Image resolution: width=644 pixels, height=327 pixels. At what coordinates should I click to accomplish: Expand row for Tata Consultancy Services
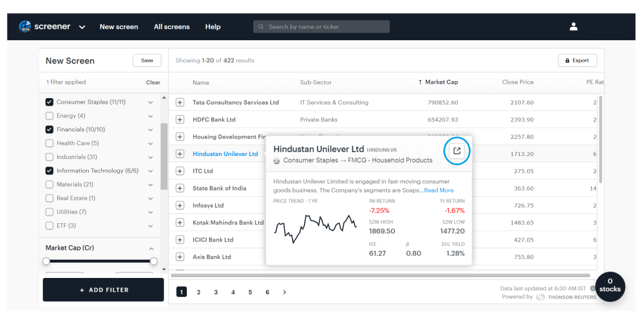[x=180, y=103]
